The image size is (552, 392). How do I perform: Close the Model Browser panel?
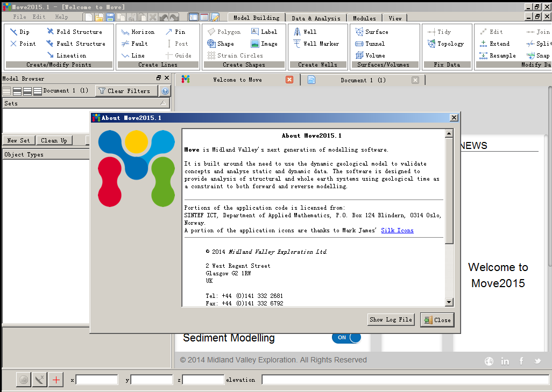pyautogui.click(x=167, y=78)
